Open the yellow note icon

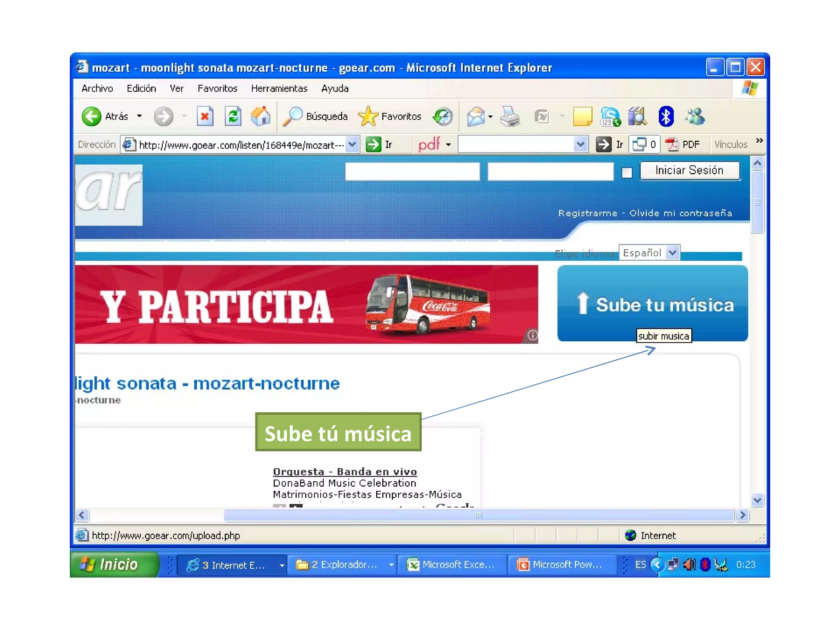pyautogui.click(x=582, y=116)
